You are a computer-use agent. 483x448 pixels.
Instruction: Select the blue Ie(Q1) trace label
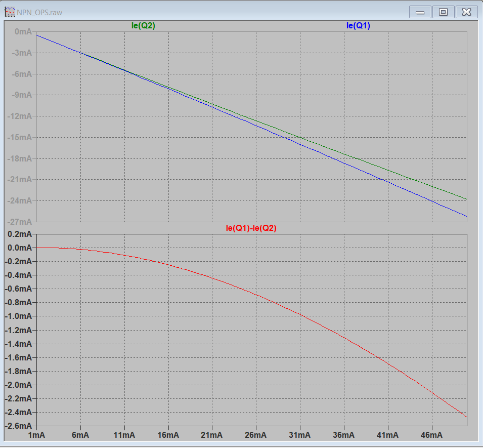pos(358,26)
